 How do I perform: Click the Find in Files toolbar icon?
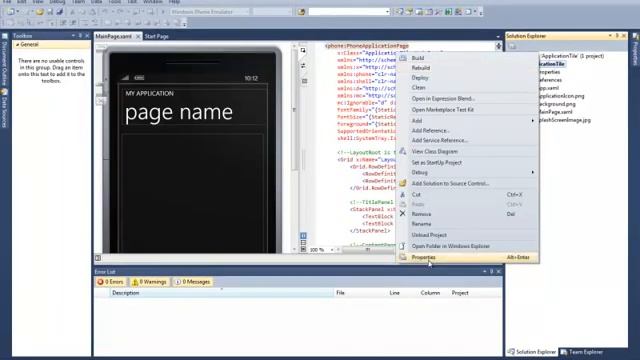(x=301, y=12)
